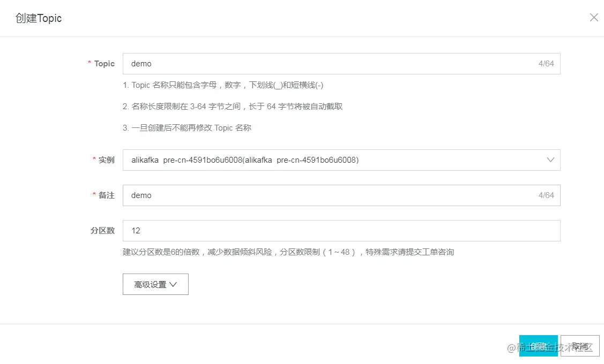
Task: Click the hint about 3-64 byte name length
Action: click(x=233, y=107)
